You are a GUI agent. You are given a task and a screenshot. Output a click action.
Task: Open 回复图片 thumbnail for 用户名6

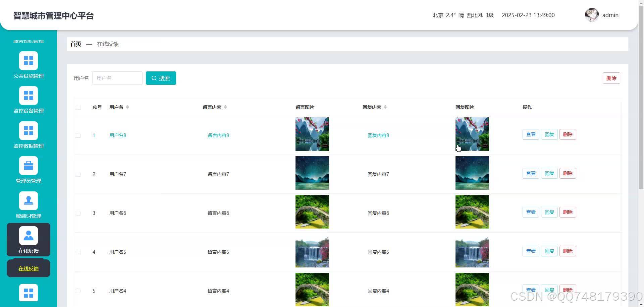coord(472,212)
